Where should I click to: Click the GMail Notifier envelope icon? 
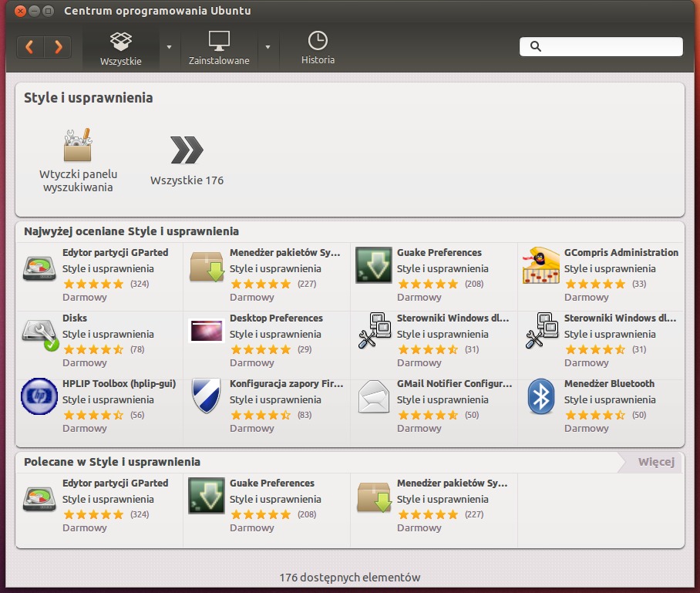(x=374, y=396)
